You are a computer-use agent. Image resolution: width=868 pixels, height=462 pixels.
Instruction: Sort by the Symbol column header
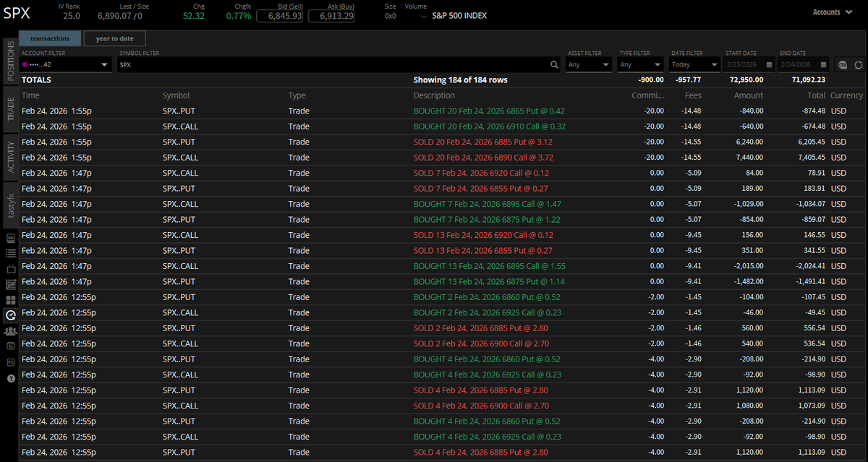(x=176, y=95)
